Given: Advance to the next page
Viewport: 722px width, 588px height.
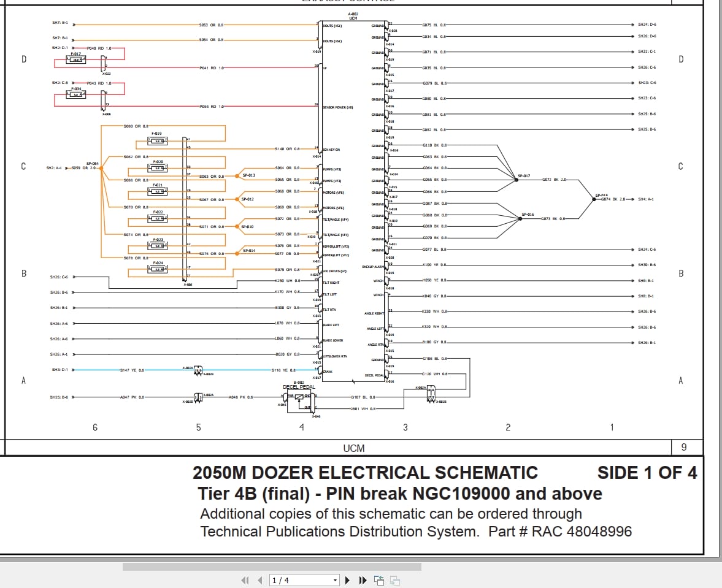Looking at the screenshot, I should click(347, 579).
